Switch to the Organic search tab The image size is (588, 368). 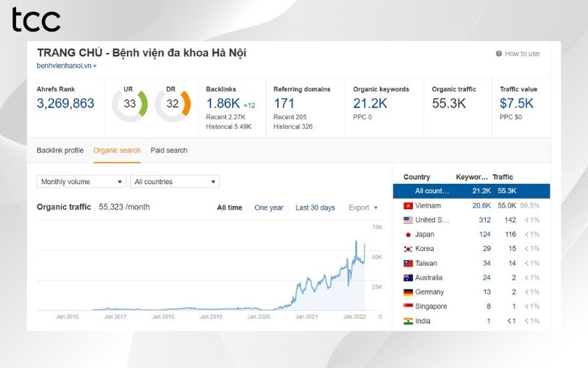pos(117,151)
